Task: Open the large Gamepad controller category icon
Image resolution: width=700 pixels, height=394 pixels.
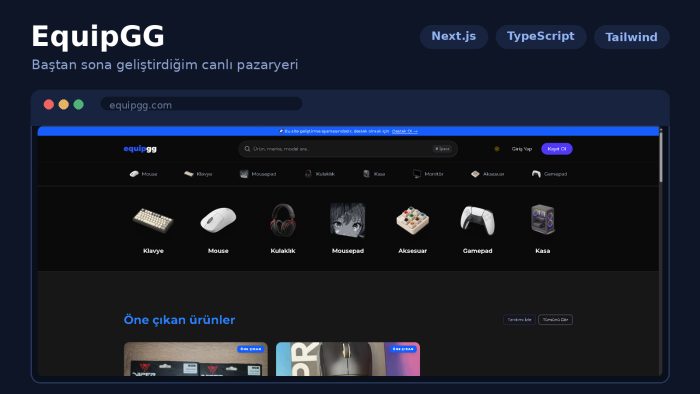Action: click(478, 220)
